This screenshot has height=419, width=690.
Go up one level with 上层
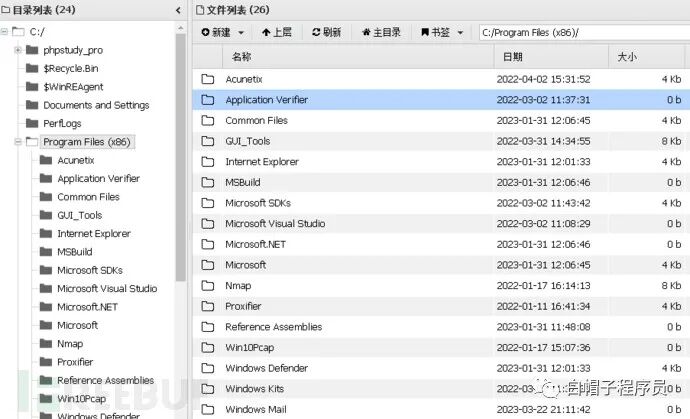click(x=276, y=32)
